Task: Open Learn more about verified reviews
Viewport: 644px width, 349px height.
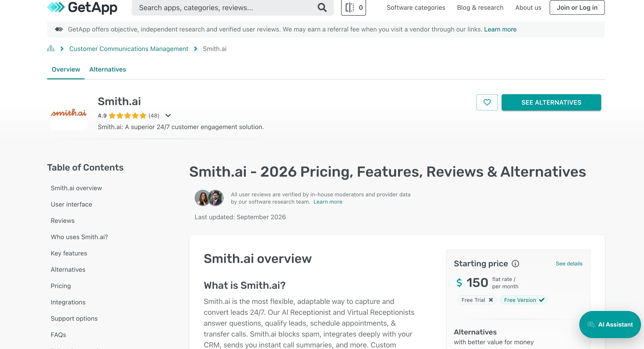Action: tap(328, 202)
